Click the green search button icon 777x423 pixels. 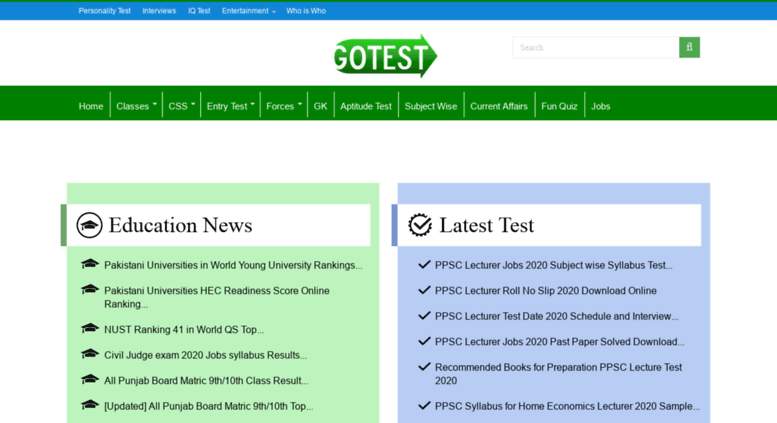(x=689, y=48)
